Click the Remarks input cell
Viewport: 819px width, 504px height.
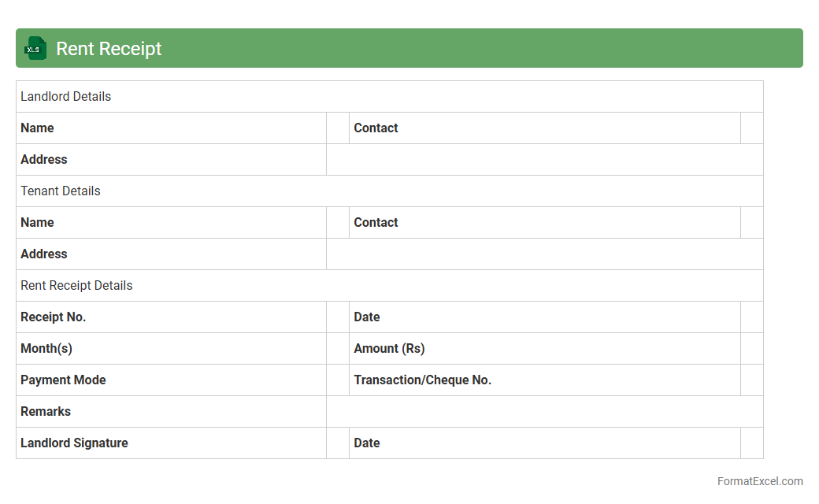pos(544,412)
